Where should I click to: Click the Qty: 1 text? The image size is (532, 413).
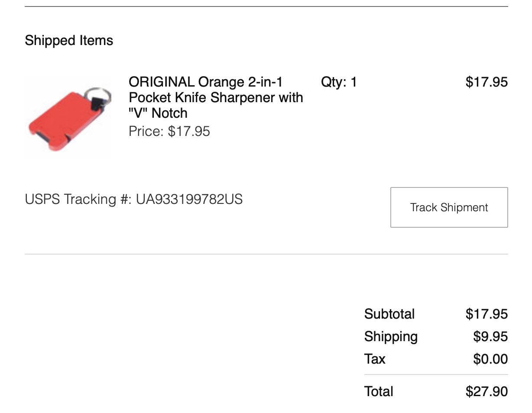(x=339, y=82)
